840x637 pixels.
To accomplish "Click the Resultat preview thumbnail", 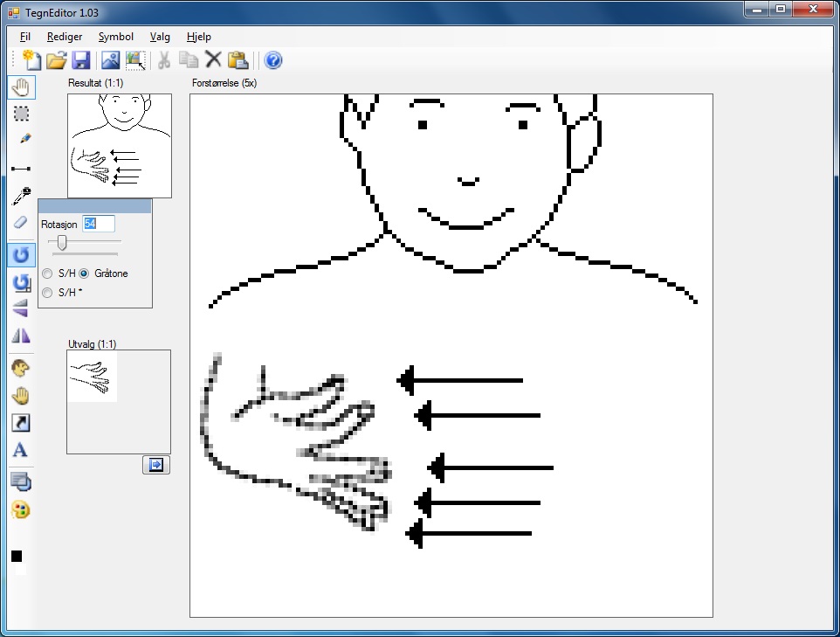I will 120,146.
